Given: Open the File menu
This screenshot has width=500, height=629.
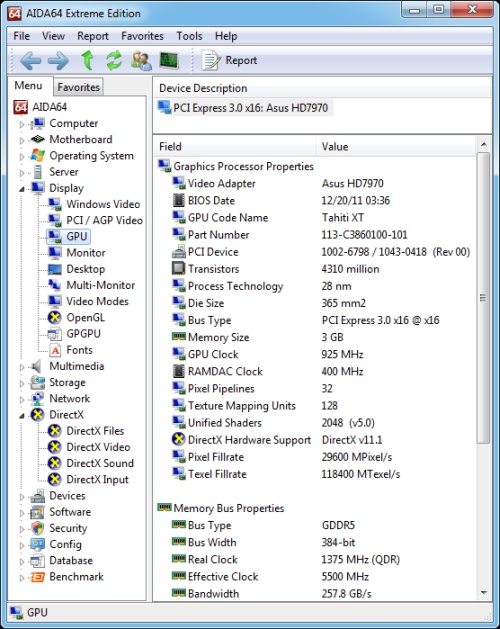Looking at the screenshot, I should coord(22,36).
